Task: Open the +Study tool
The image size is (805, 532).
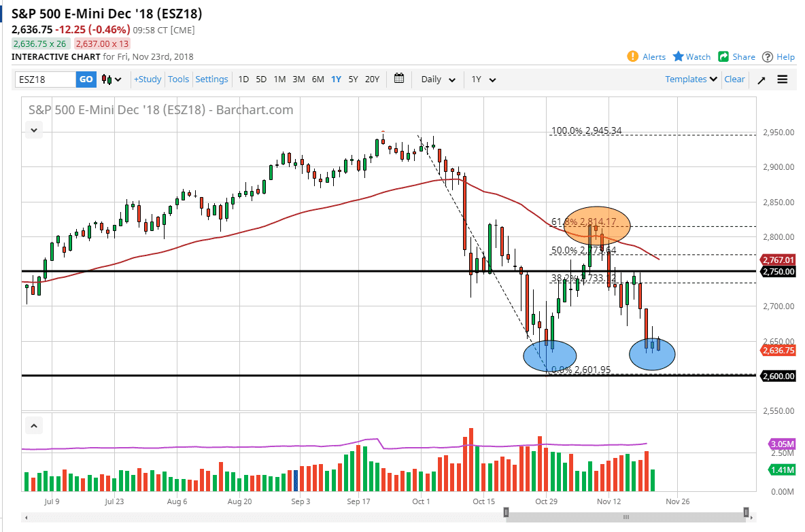Action: [x=147, y=79]
